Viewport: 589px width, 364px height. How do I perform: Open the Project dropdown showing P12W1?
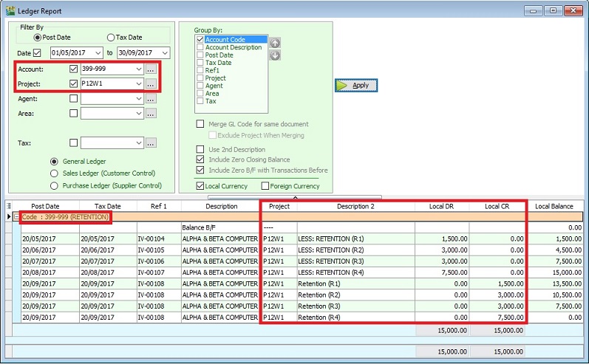click(139, 83)
